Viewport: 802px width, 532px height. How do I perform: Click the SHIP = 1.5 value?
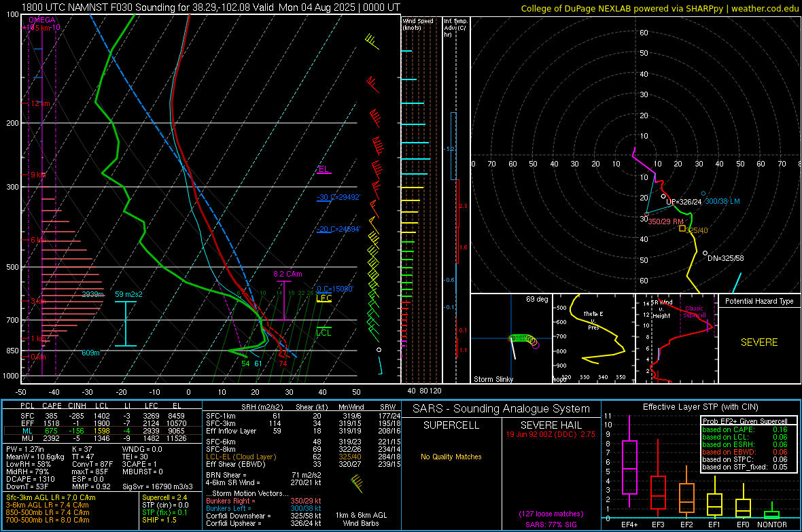tap(159, 520)
